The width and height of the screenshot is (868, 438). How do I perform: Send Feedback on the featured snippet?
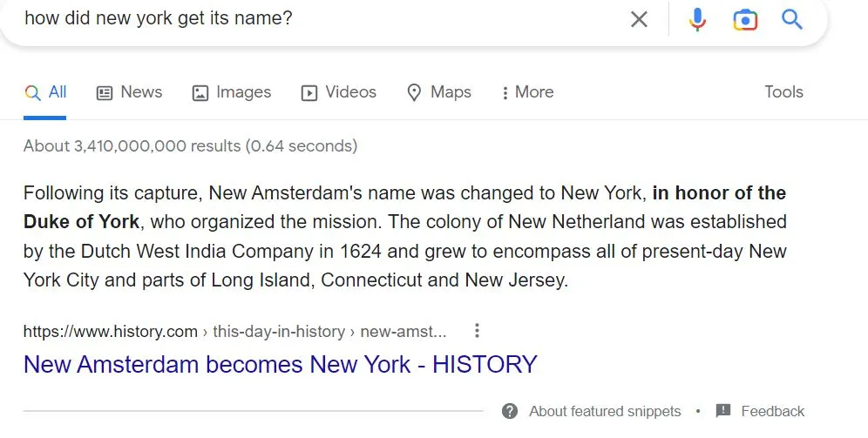pyautogui.click(x=772, y=412)
